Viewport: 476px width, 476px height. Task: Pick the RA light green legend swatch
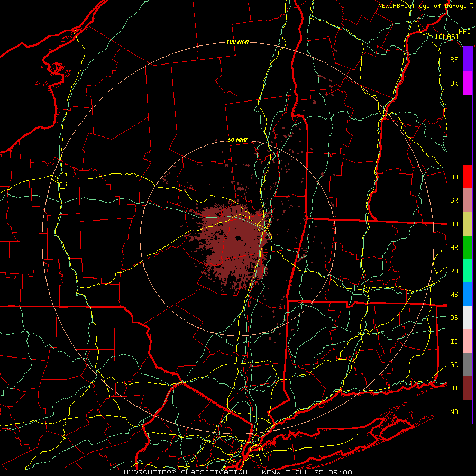coord(467,271)
